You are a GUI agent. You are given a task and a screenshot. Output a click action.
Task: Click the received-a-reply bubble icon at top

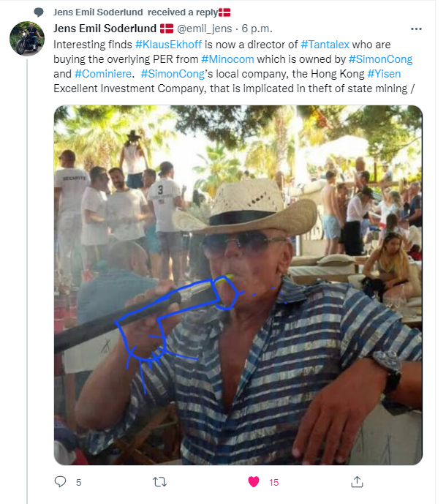[40, 12]
